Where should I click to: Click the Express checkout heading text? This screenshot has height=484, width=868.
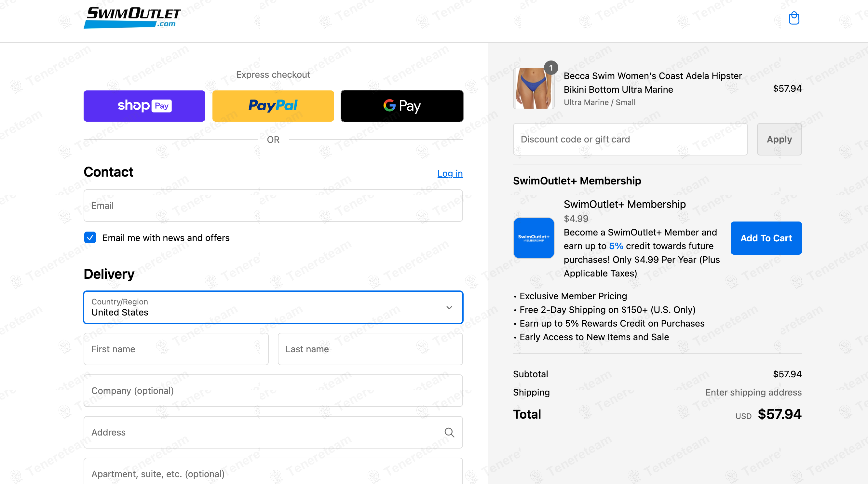click(273, 74)
